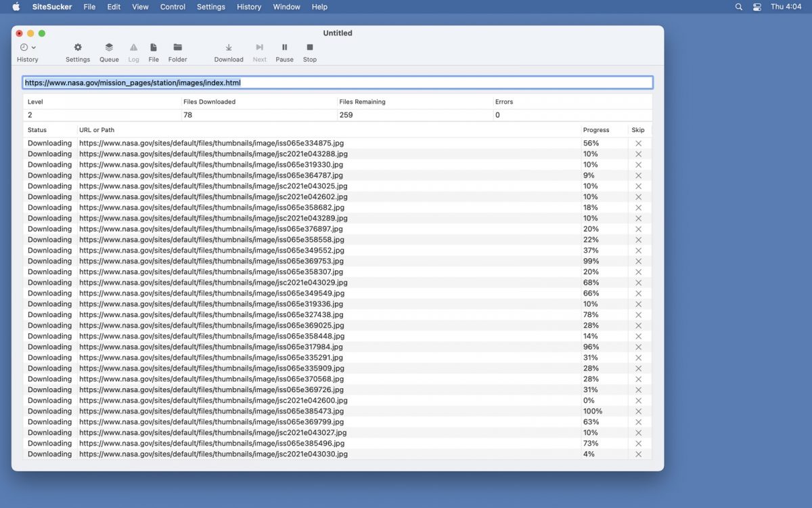Skip download of iss065e369025.jpg
This screenshot has width=812, height=508.
tap(638, 326)
